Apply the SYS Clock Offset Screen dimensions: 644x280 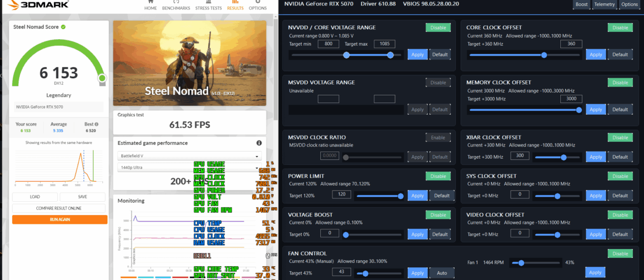(x=596, y=196)
